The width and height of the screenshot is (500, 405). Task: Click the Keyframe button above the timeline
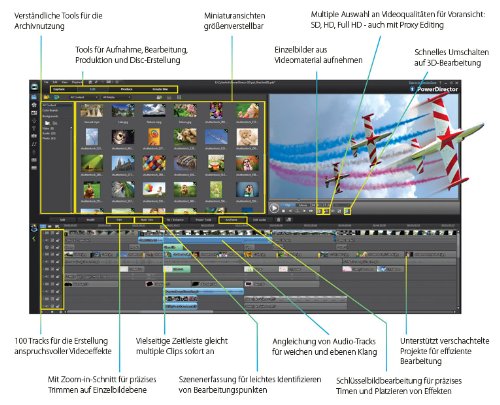(x=232, y=220)
